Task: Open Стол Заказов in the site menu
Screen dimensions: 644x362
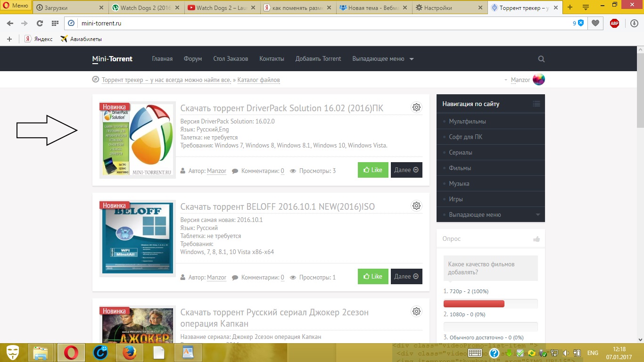Action: pos(231,59)
